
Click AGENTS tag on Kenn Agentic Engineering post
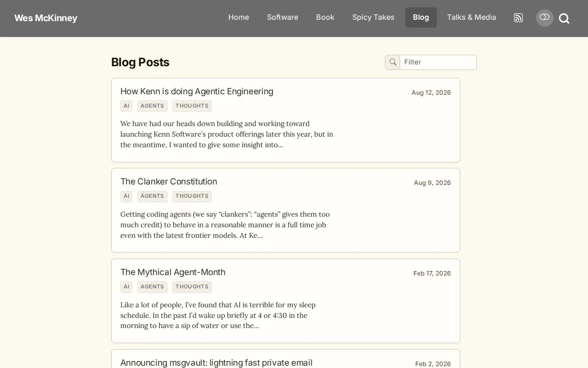click(x=153, y=106)
